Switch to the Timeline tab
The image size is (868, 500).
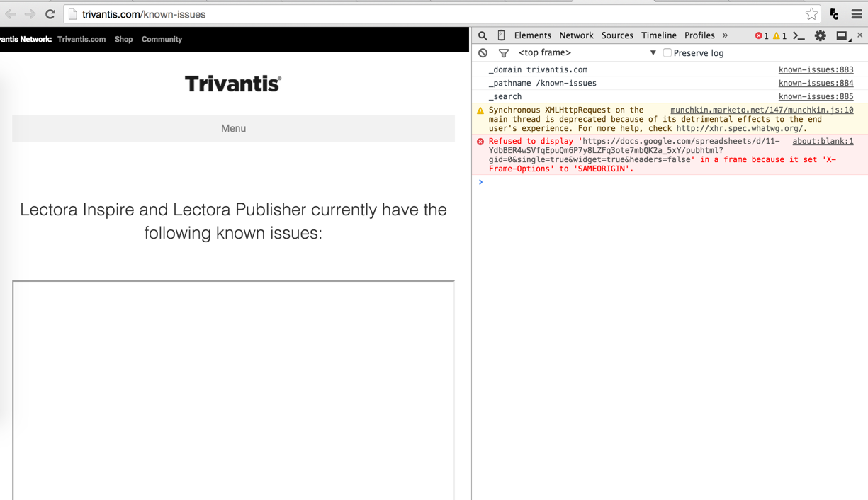[x=659, y=35]
